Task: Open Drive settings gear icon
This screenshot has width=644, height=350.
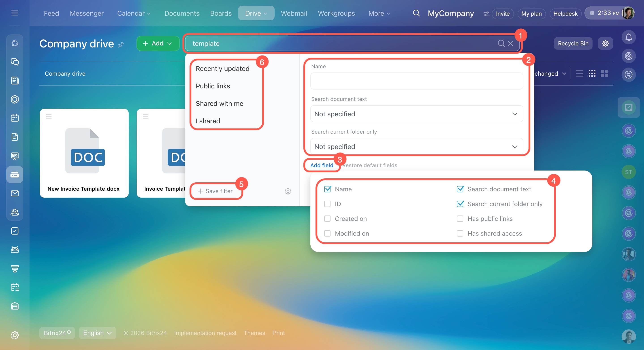Action: click(x=605, y=43)
